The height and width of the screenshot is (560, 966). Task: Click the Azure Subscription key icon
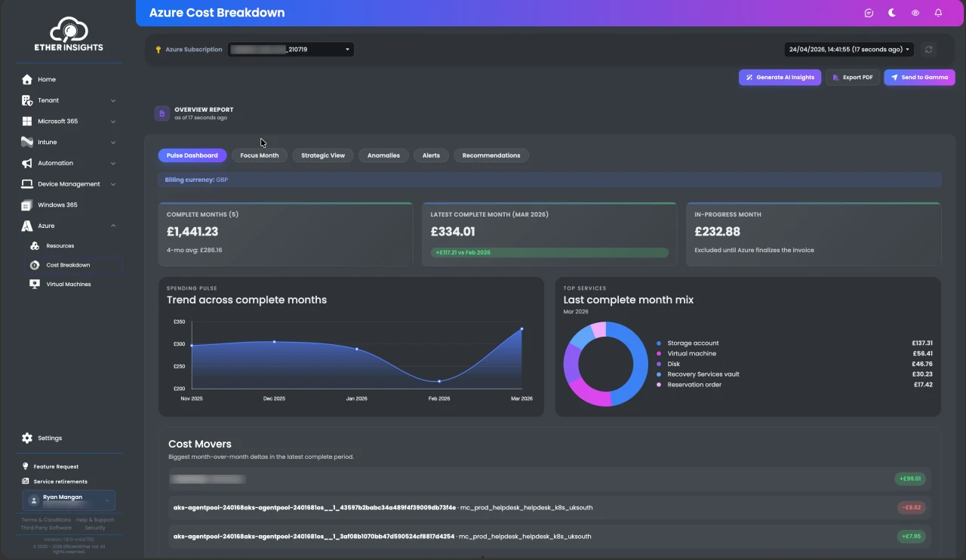(158, 50)
